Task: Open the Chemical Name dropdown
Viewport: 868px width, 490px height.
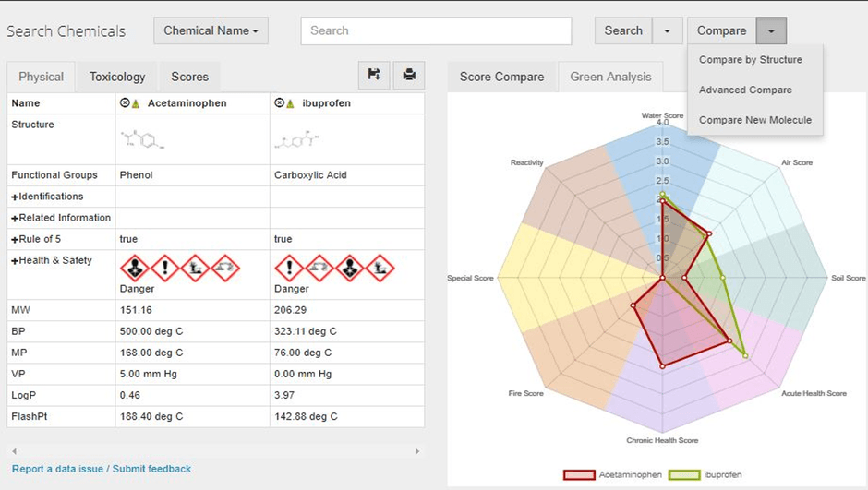Action: 211,30
